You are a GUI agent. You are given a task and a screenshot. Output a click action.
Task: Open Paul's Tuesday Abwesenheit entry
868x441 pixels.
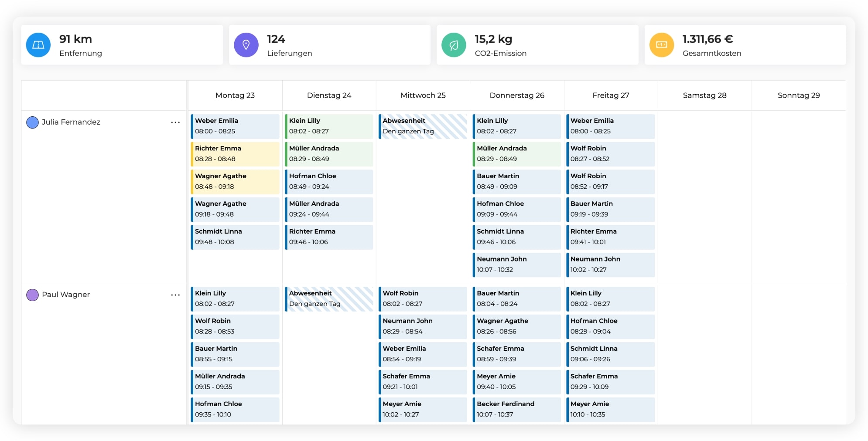[329, 299]
